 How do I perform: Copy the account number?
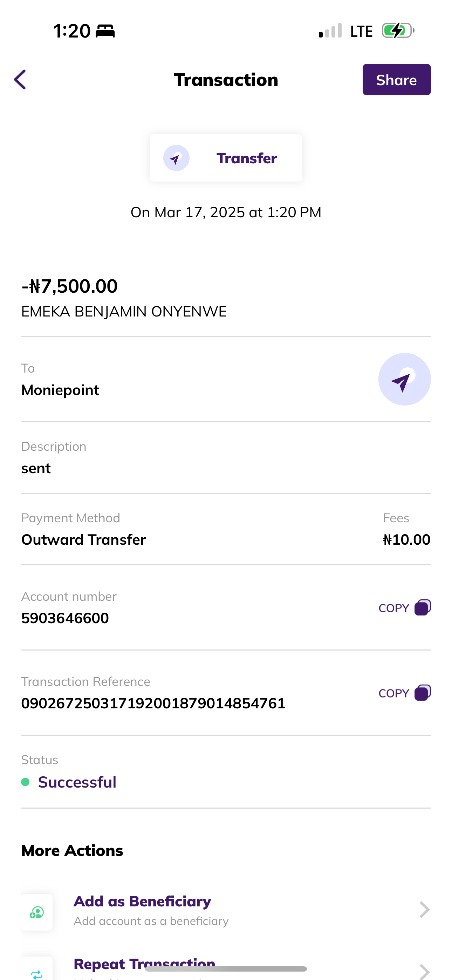(404, 607)
